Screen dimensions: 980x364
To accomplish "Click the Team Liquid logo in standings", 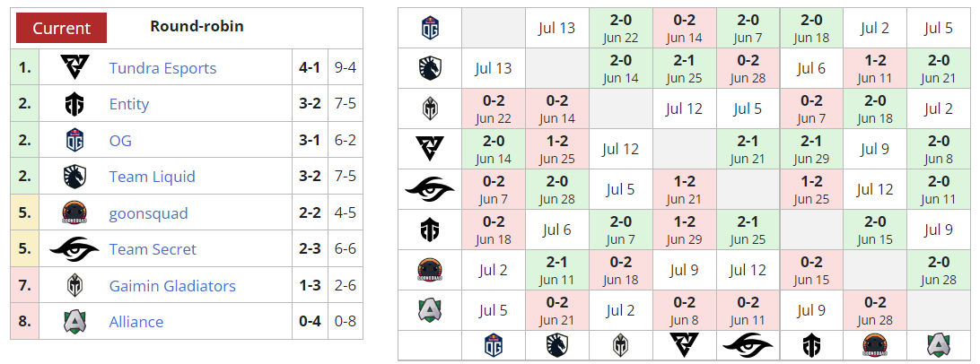I will point(74,177).
